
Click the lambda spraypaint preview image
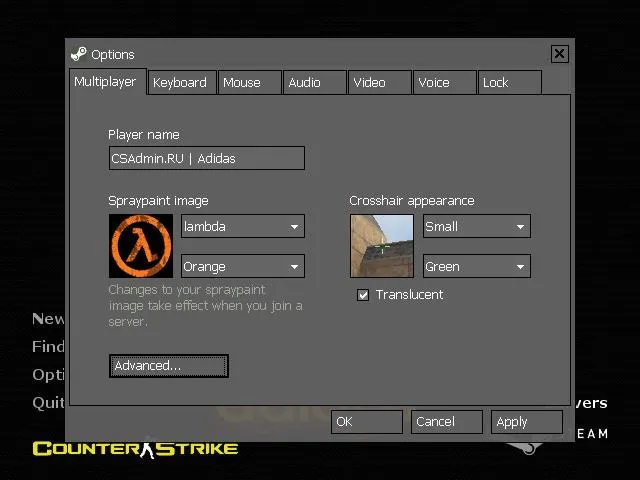(141, 246)
